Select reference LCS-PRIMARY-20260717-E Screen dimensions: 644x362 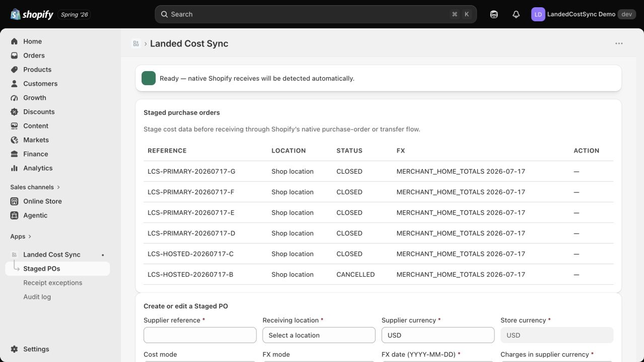pos(191,213)
